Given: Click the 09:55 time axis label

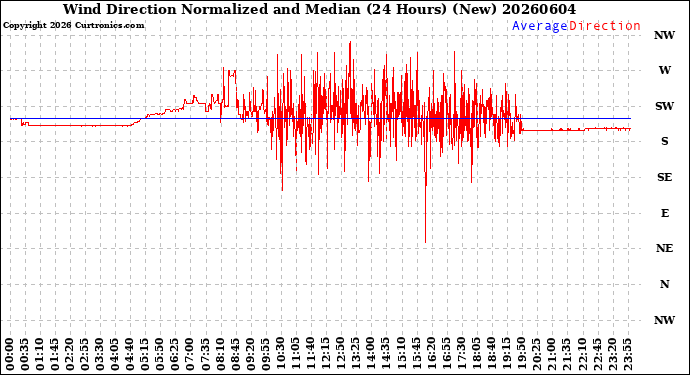Looking at the screenshot, I should coord(266,355).
